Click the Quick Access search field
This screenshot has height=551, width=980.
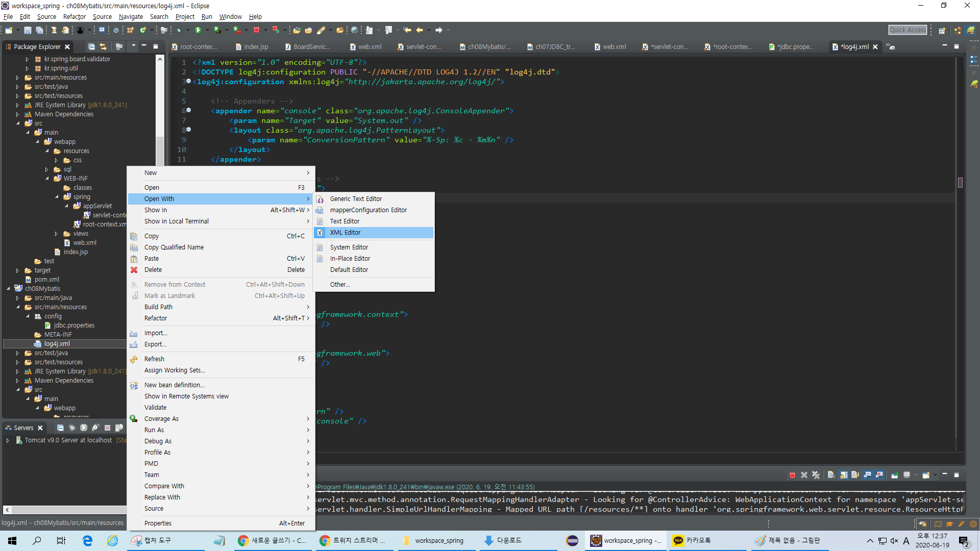coord(907,30)
